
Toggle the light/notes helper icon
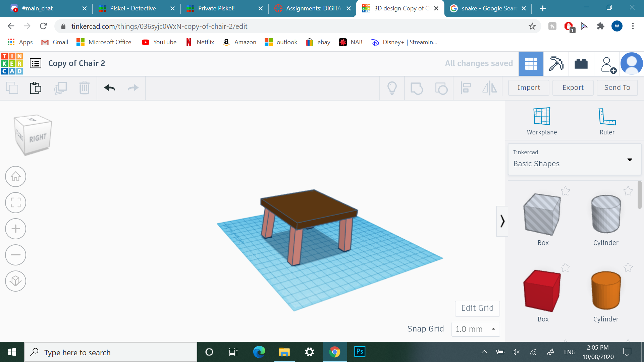[x=392, y=87]
